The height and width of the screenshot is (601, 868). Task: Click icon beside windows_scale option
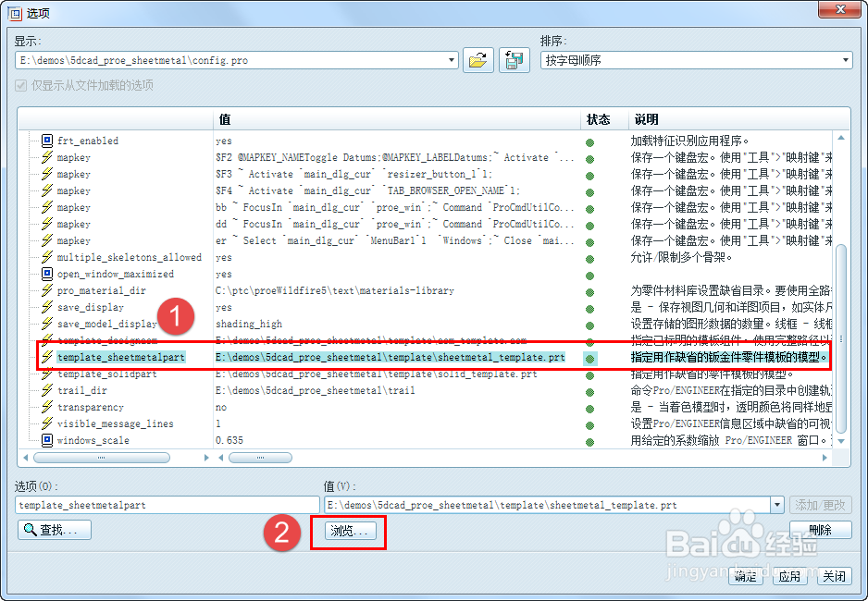point(47,440)
